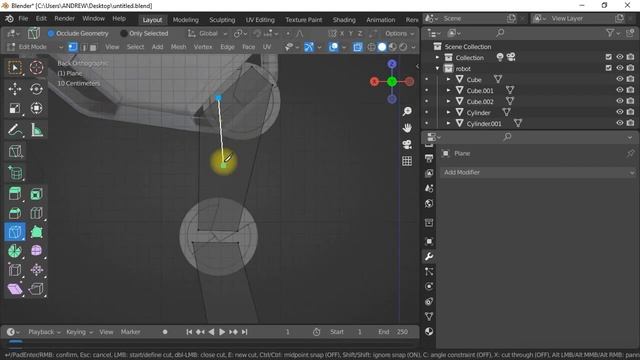Image resolution: width=640 pixels, height=360 pixels.
Task: Switch to UV Editing workspace tab
Action: tap(260, 20)
